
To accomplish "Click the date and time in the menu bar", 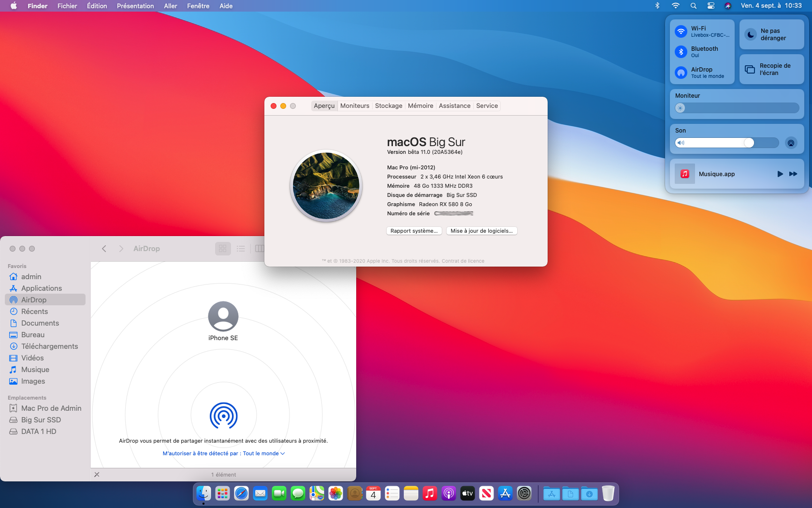I will coord(771,6).
